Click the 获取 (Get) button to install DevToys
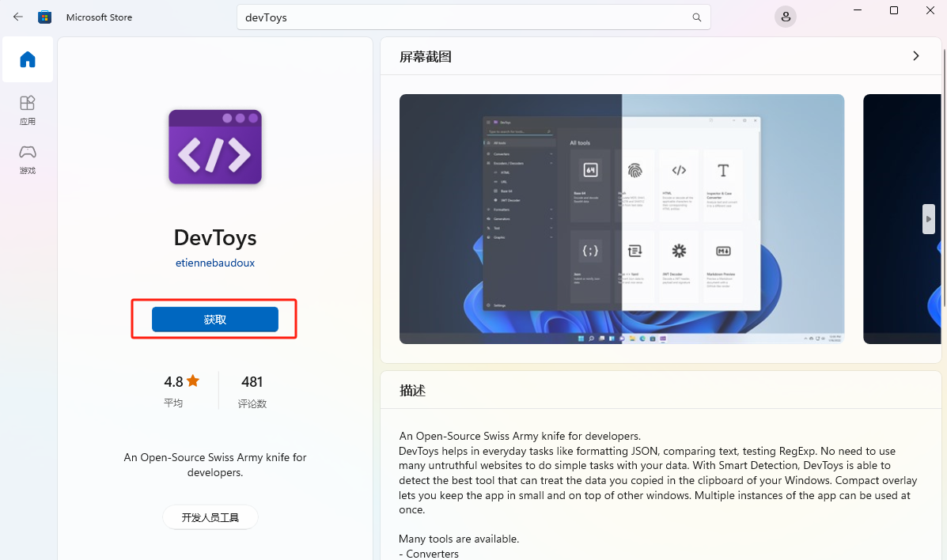This screenshot has width=947, height=560. click(x=214, y=319)
